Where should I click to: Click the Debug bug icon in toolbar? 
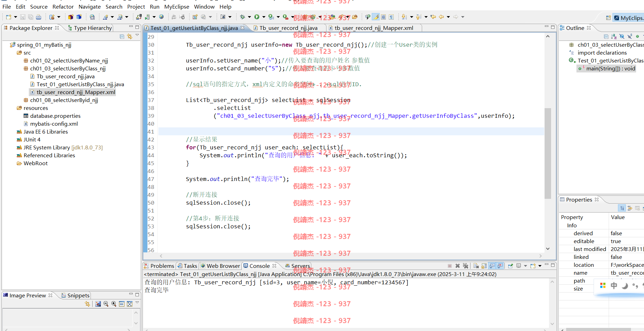(x=242, y=17)
